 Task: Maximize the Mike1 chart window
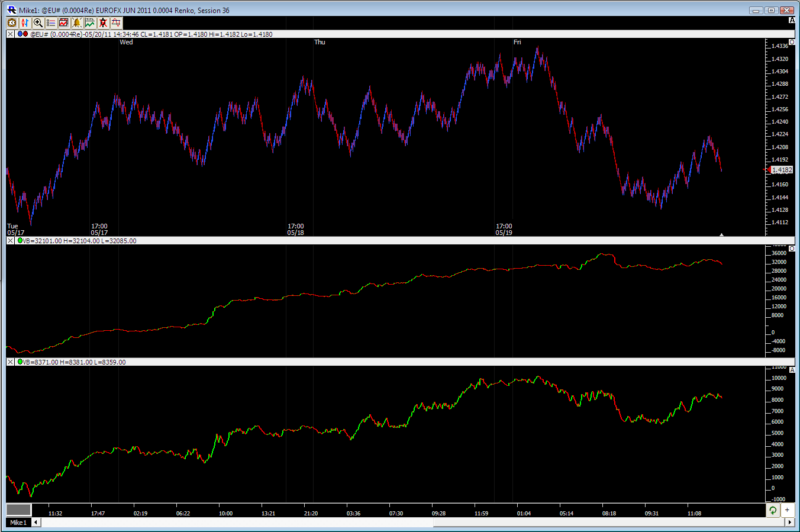[771, 10]
